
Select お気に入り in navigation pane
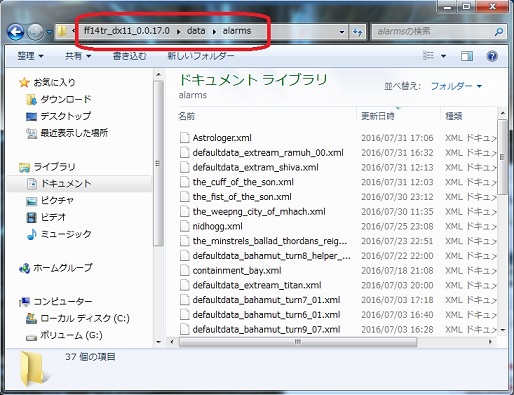pyautogui.click(x=54, y=82)
